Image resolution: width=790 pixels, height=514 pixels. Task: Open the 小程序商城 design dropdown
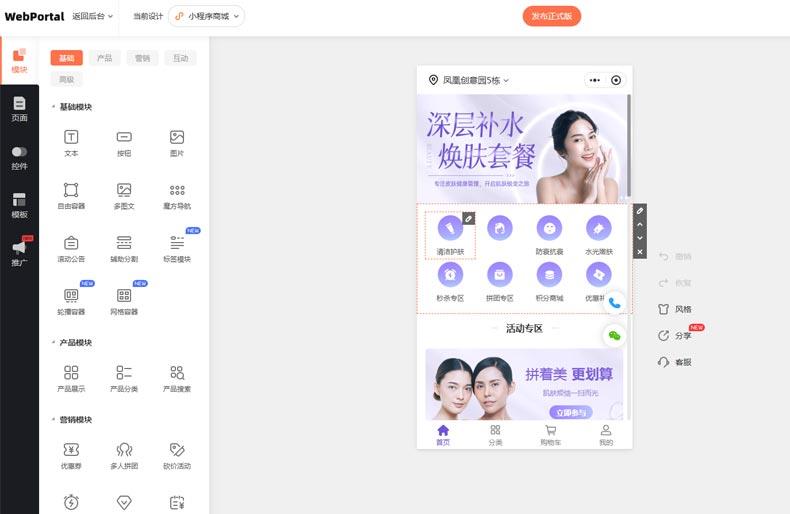coord(206,16)
